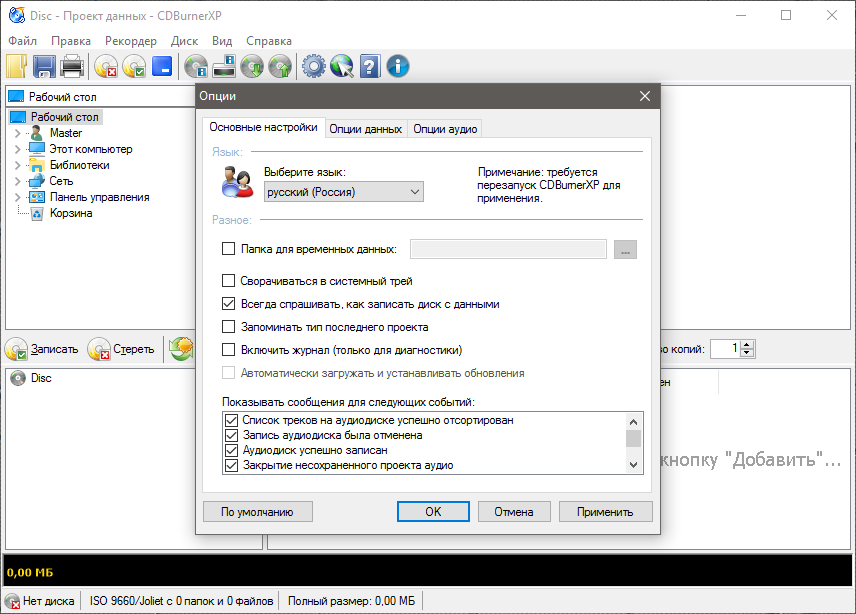Select Этот компьютер in folder tree
The image size is (856, 614).
coord(91,149)
